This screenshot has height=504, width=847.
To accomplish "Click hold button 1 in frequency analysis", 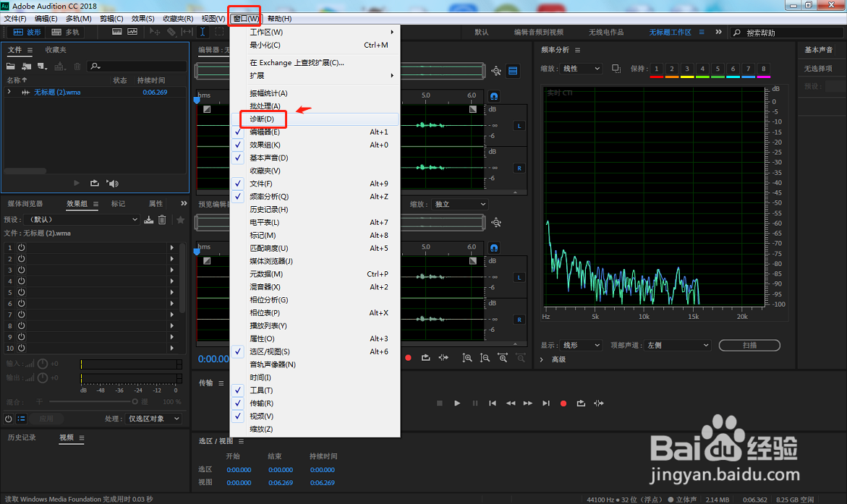I will click(656, 69).
